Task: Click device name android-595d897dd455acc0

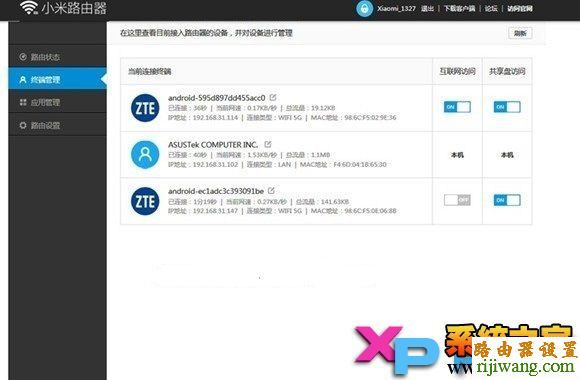Action: point(217,98)
